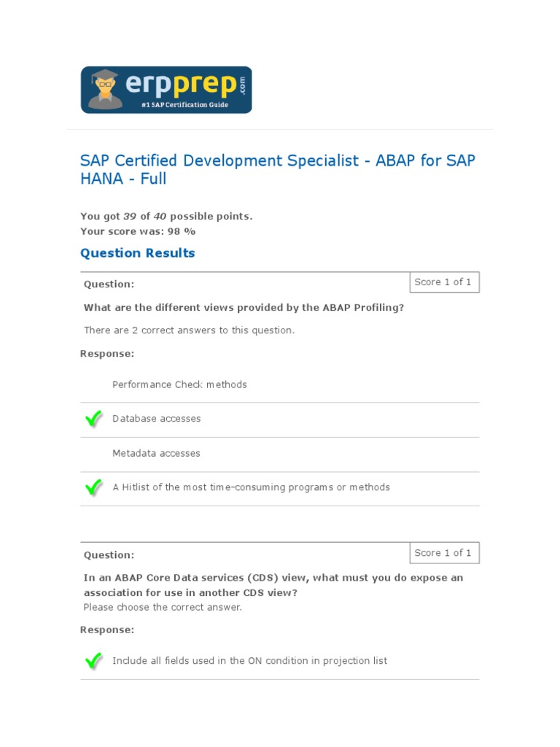560x747 pixels.
Task: Click the Hitlist of time-consuming programs answer
Action: (x=251, y=487)
